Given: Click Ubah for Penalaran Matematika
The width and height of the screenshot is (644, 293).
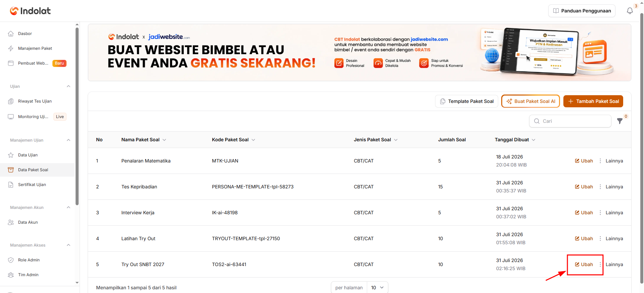Looking at the screenshot, I should click(x=584, y=161).
